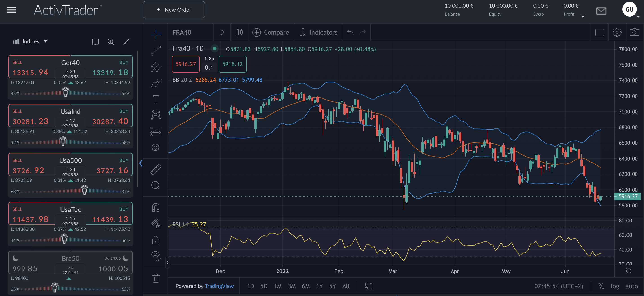Follow the TradingView link
Screen dimensions: 644x296
pyautogui.click(x=219, y=286)
